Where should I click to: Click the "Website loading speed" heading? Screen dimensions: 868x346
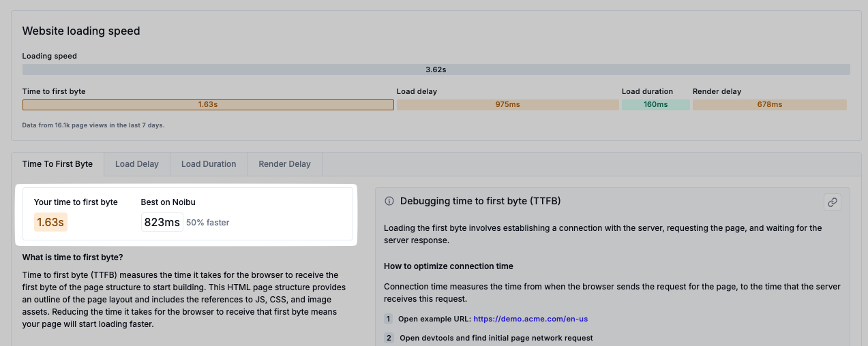click(x=81, y=31)
